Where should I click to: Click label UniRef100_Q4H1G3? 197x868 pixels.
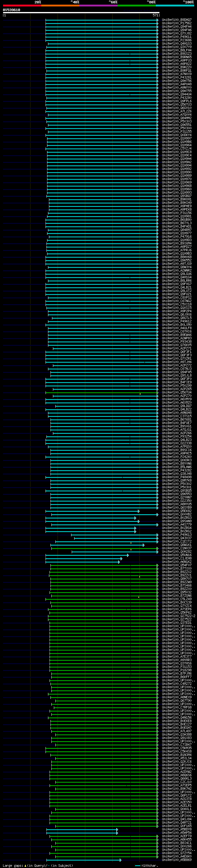(x=177, y=43)
